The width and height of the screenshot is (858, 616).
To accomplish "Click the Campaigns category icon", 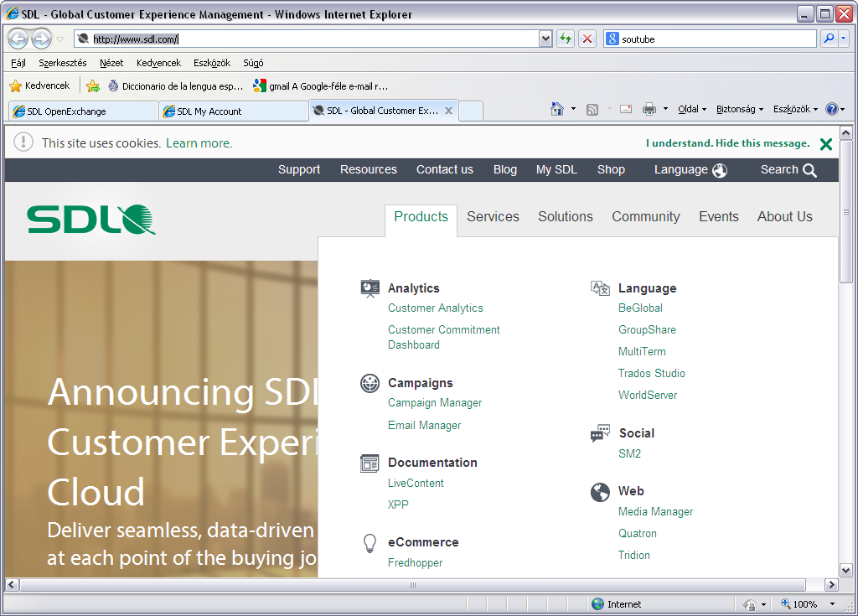I will (x=370, y=383).
